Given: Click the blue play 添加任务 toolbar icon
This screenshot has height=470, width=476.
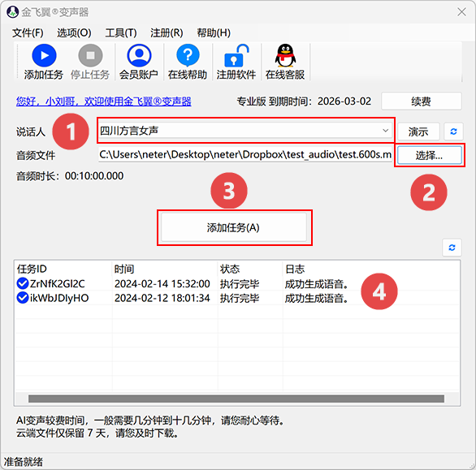Looking at the screenshot, I should 44,55.
